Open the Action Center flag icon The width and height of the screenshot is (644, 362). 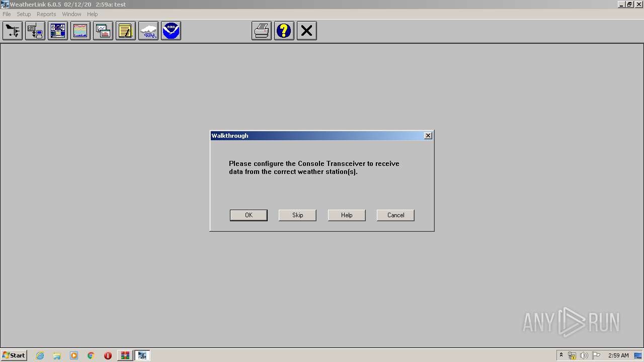pyautogui.click(x=596, y=355)
